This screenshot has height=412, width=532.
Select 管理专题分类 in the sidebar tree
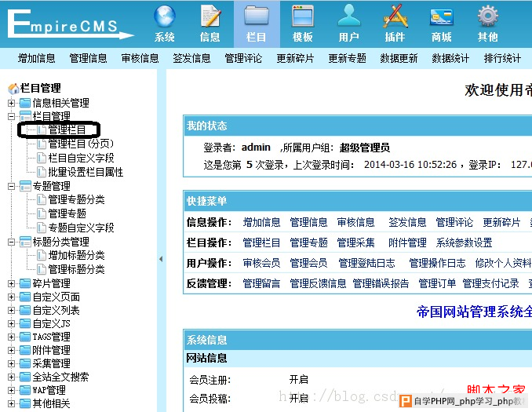(76, 199)
